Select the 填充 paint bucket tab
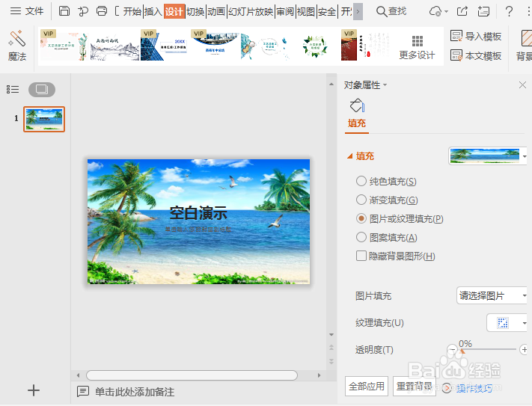532x406 pixels. click(357, 114)
